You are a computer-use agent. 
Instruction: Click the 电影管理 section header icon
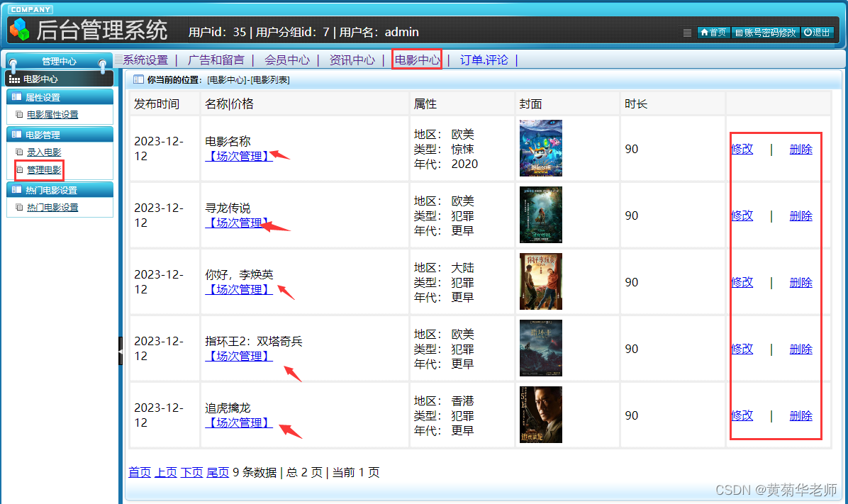pyautogui.click(x=16, y=135)
